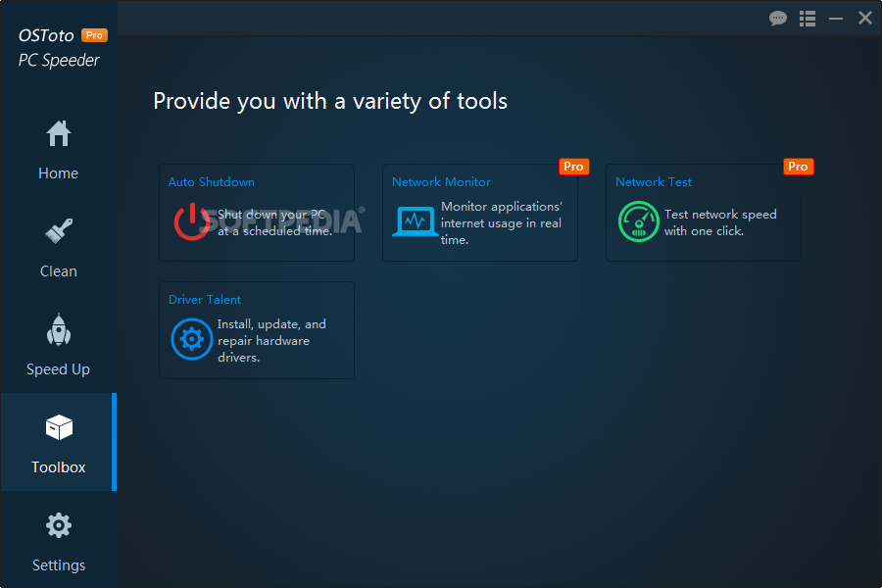Switch to the Speed Up tab label

59,369
